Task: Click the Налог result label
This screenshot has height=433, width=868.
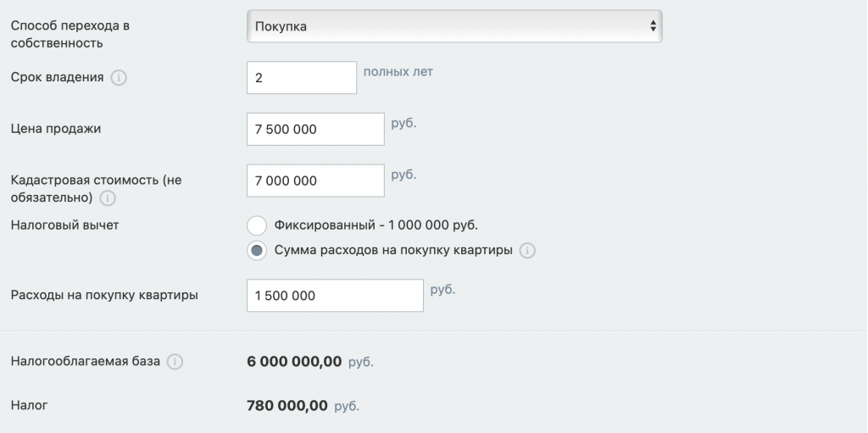Action: tap(29, 406)
